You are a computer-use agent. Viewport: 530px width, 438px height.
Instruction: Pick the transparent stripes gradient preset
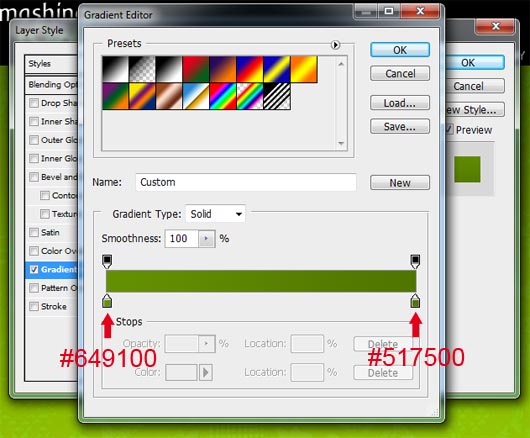point(277,96)
